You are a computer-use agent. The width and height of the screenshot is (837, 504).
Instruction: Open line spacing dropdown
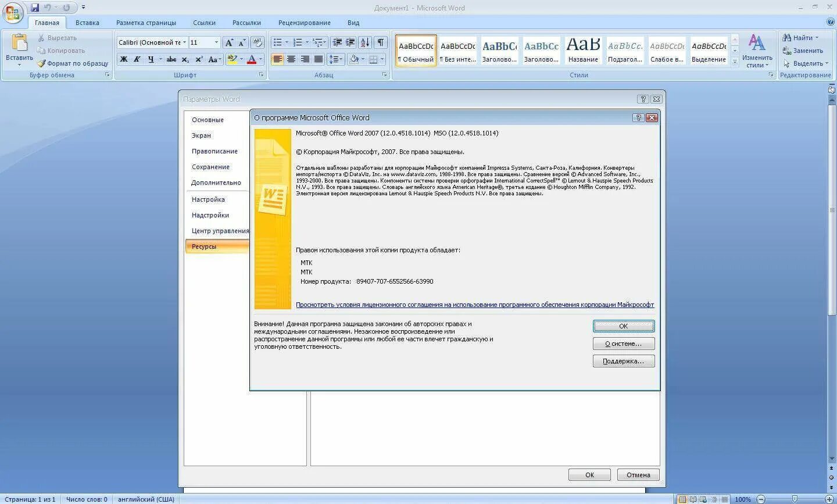pos(336,59)
